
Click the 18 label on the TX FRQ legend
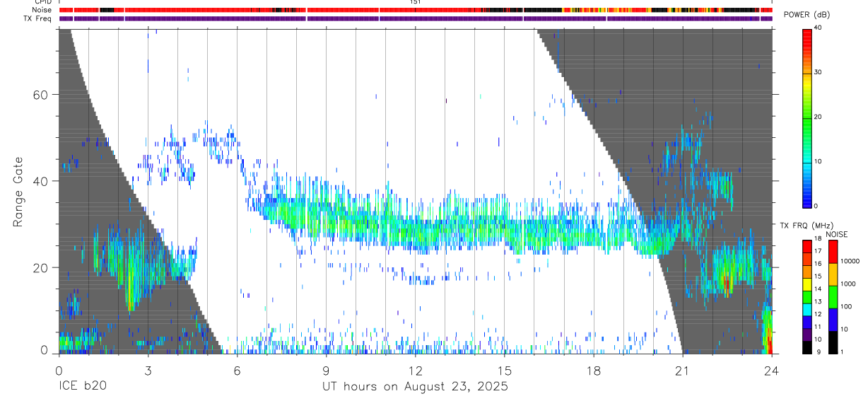pyautogui.click(x=818, y=239)
